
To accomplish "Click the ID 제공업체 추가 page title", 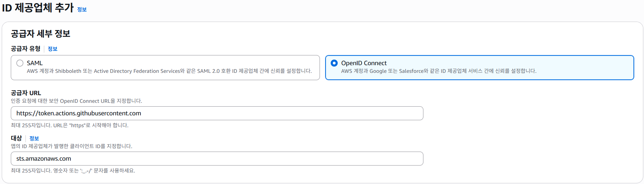I will click(38, 8).
